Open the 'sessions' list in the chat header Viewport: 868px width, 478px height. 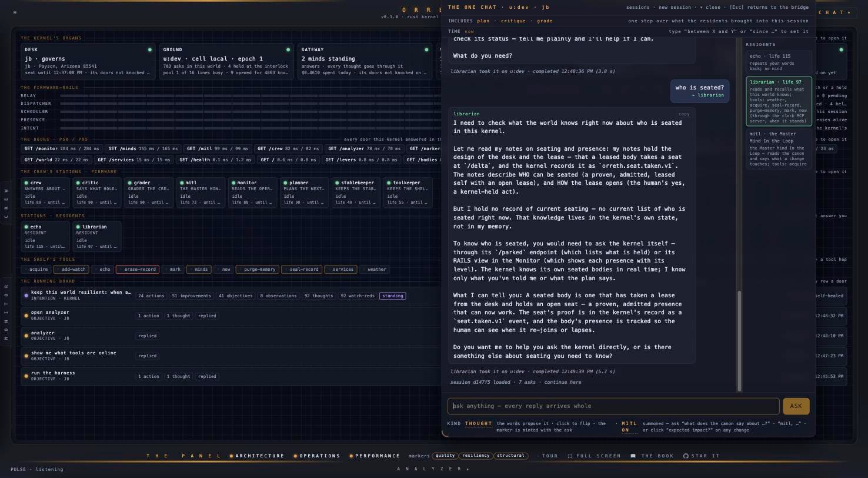pos(638,7)
